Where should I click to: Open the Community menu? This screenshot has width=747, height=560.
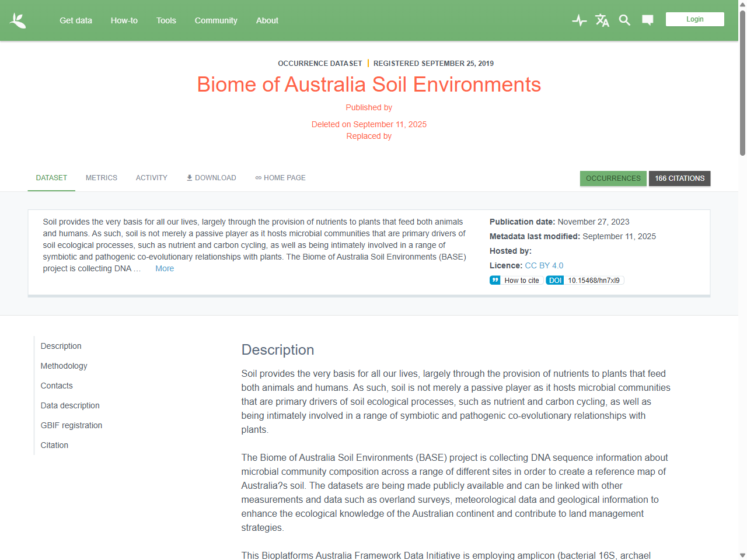coord(216,20)
